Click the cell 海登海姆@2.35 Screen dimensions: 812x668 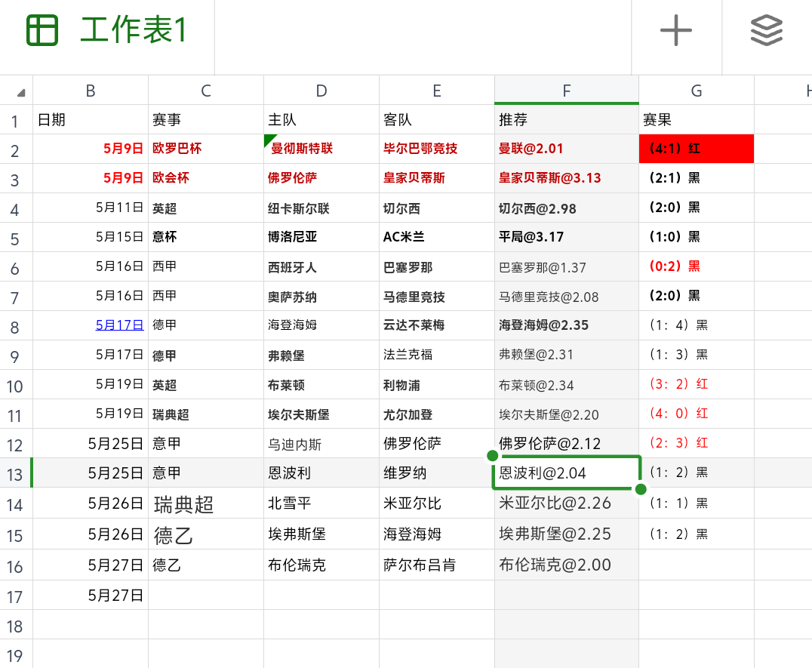tap(567, 325)
